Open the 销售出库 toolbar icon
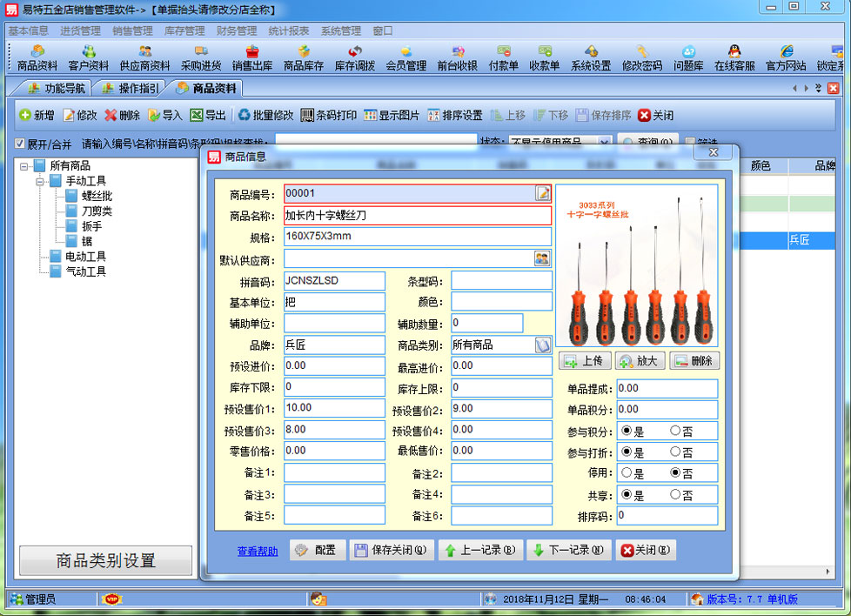Screen dimensions: 851x616 pyautogui.click(x=251, y=58)
